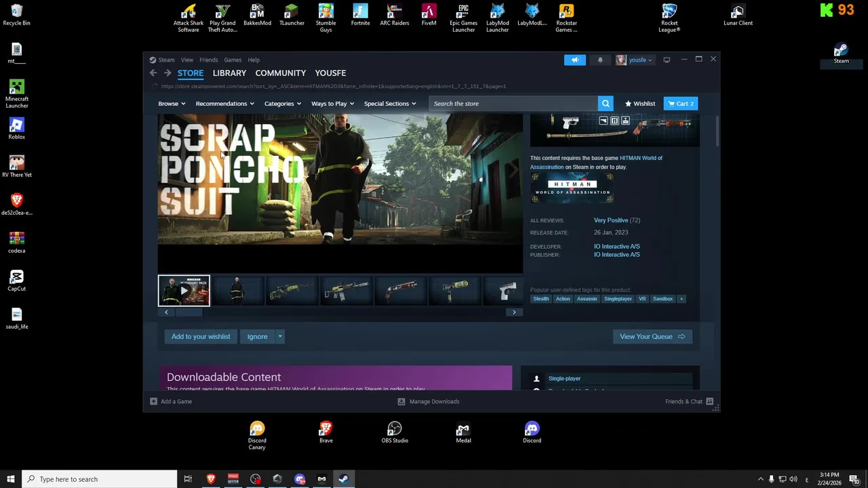The image size is (868, 488).
Task: Open the Very Positive reviews link
Action: pyautogui.click(x=611, y=220)
